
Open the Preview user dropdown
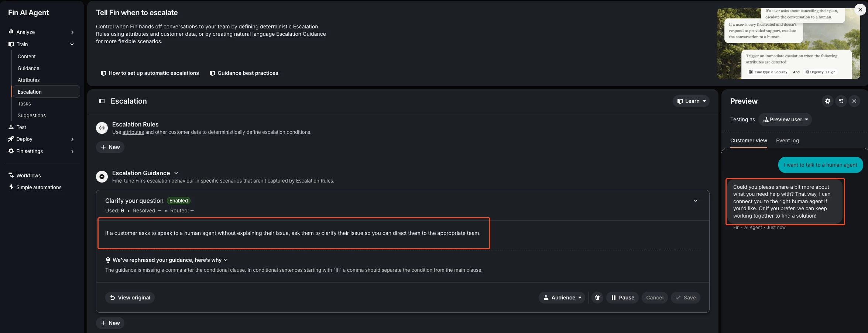785,119
